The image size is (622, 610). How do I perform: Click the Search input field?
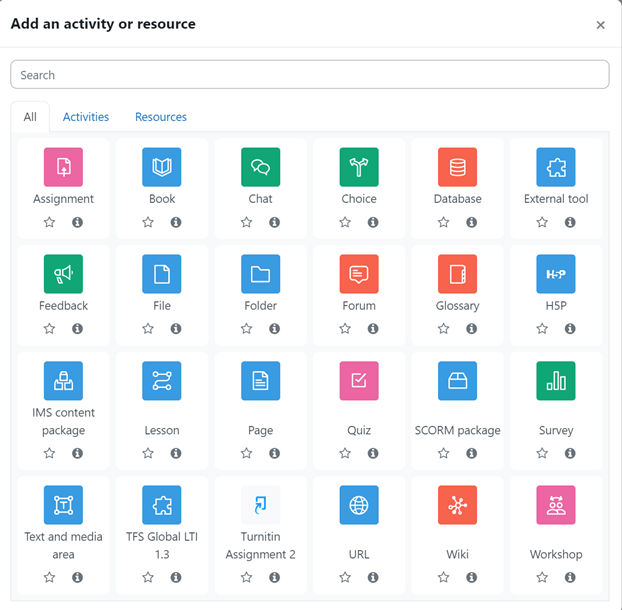(x=310, y=75)
